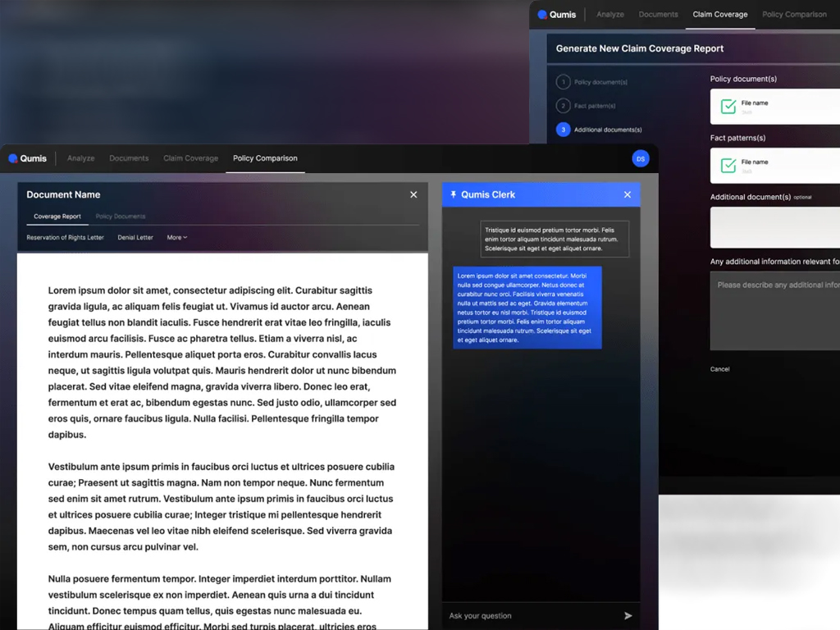840x630 pixels.
Task: Toggle the Fact patterns file checkbox
Action: (x=728, y=166)
